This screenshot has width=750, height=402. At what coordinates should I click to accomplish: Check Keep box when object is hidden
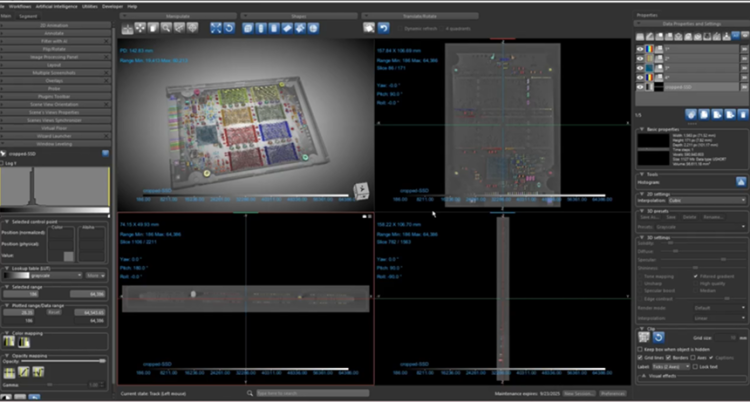(x=640, y=349)
